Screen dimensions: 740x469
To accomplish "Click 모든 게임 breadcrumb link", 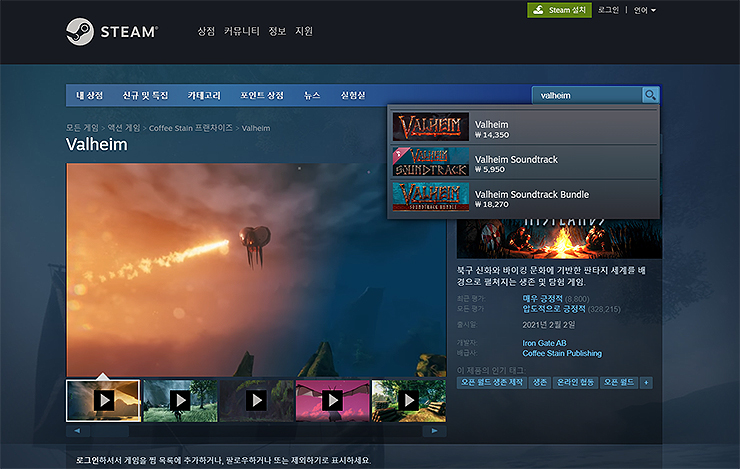I will tap(82, 128).
